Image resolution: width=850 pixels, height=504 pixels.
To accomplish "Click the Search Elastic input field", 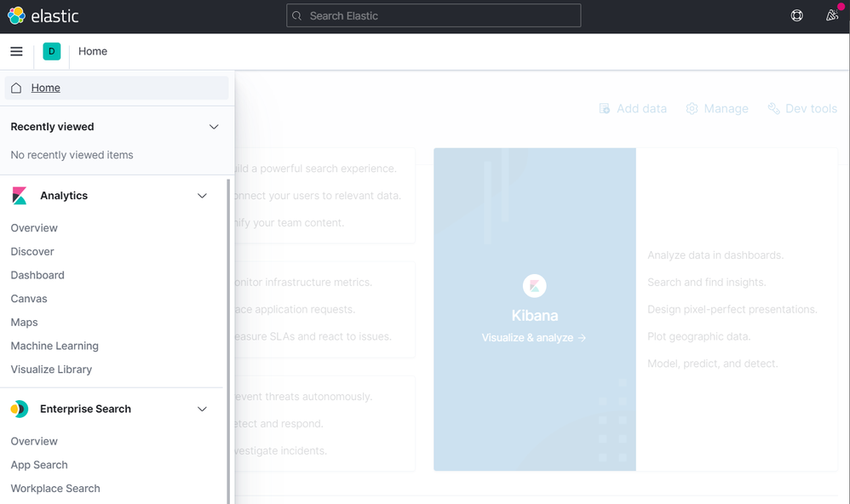I will click(x=434, y=15).
